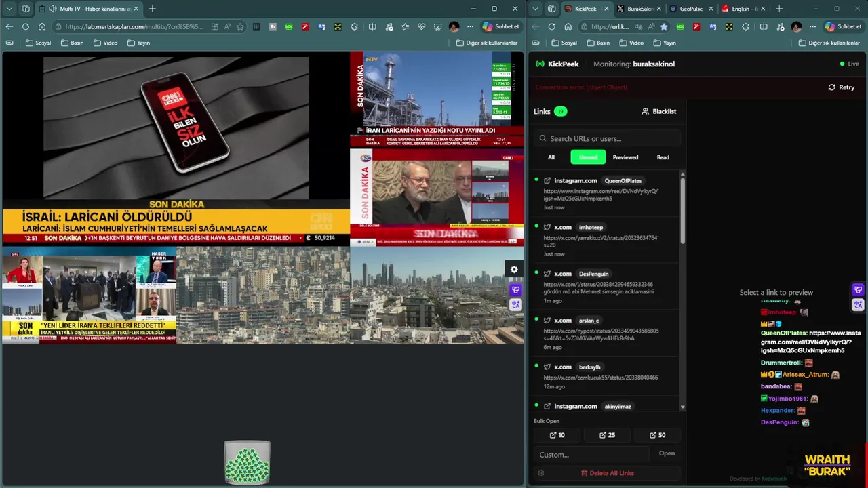Select the NTV refinery stream tile
Viewport: 868px width, 488px height.
tap(437, 99)
